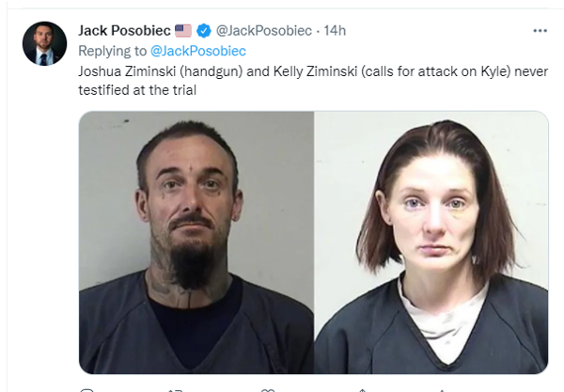
Task: Click Jack Posobiec's profile avatar
Action: click(44, 43)
